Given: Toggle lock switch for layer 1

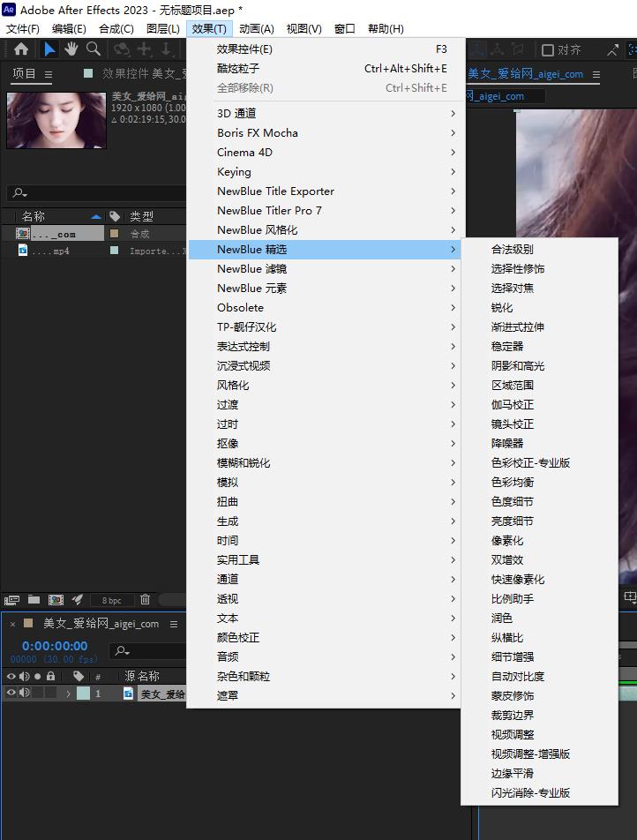Looking at the screenshot, I should [x=50, y=693].
